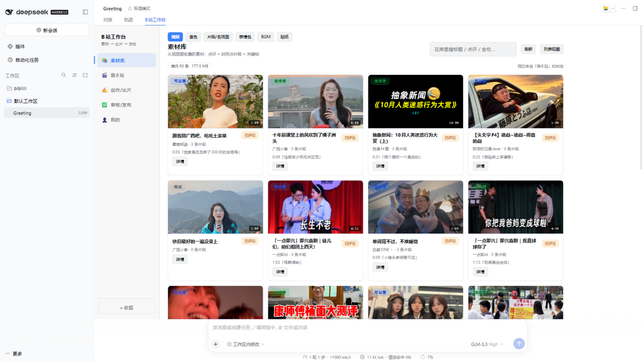Collapse the left sidebar panel icon

[85, 12]
